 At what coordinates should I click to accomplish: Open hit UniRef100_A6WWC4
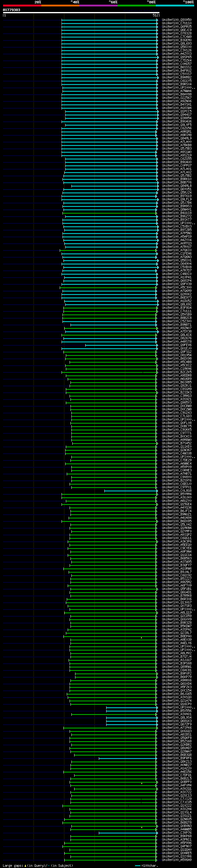click(177, 464)
